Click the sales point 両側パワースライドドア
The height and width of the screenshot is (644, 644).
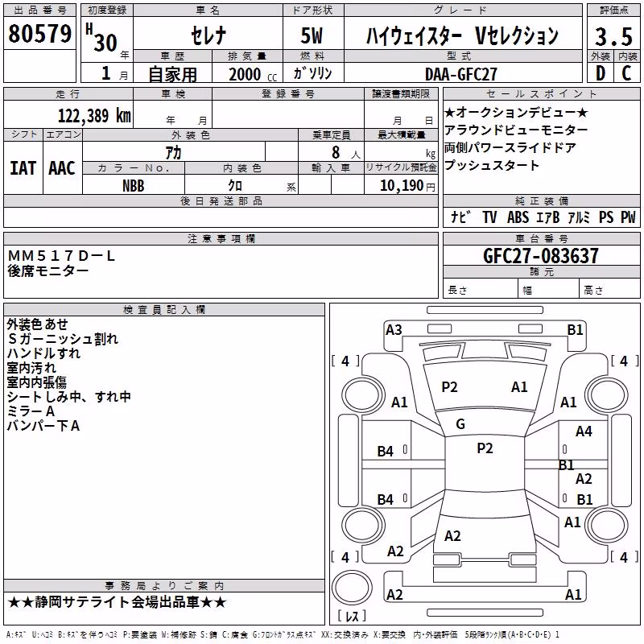pos(510,147)
